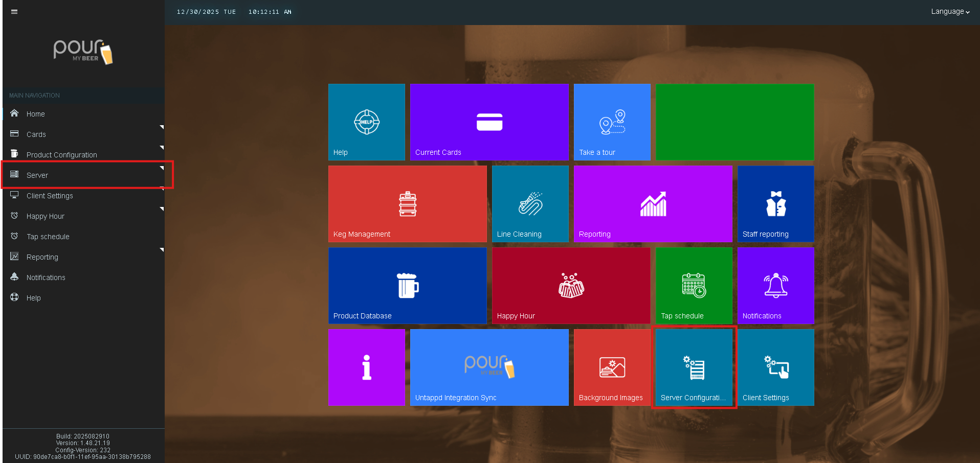Click the Take a tour tile
Screen dimensions: 980x463
[x=612, y=122]
